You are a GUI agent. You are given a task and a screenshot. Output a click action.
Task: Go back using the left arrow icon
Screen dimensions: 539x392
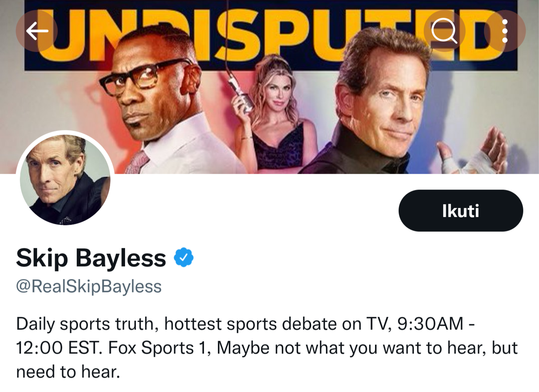point(37,31)
